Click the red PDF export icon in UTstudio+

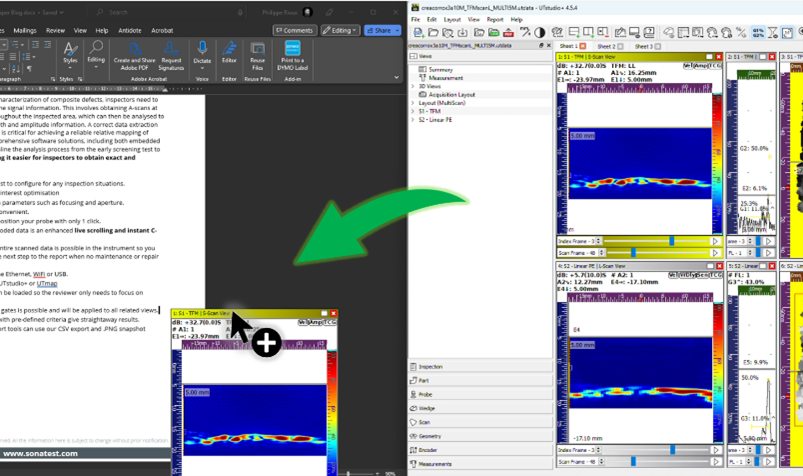pyautogui.click(x=508, y=32)
